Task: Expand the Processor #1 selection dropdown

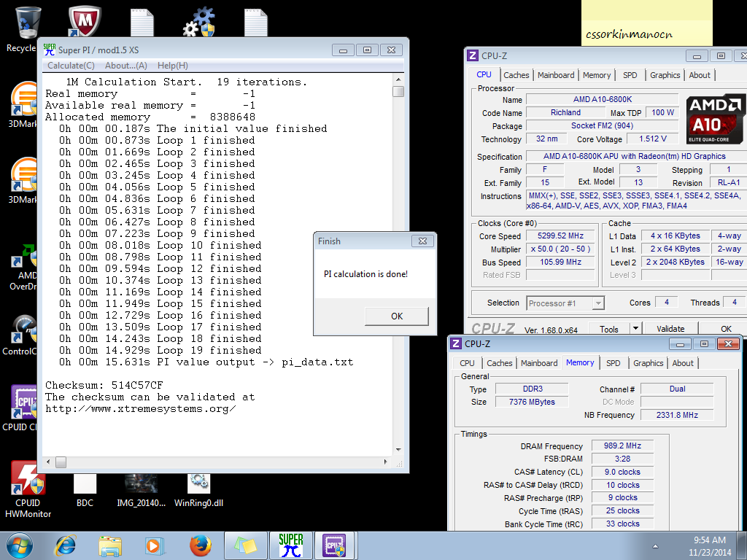Action: pyautogui.click(x=598, y=303)
